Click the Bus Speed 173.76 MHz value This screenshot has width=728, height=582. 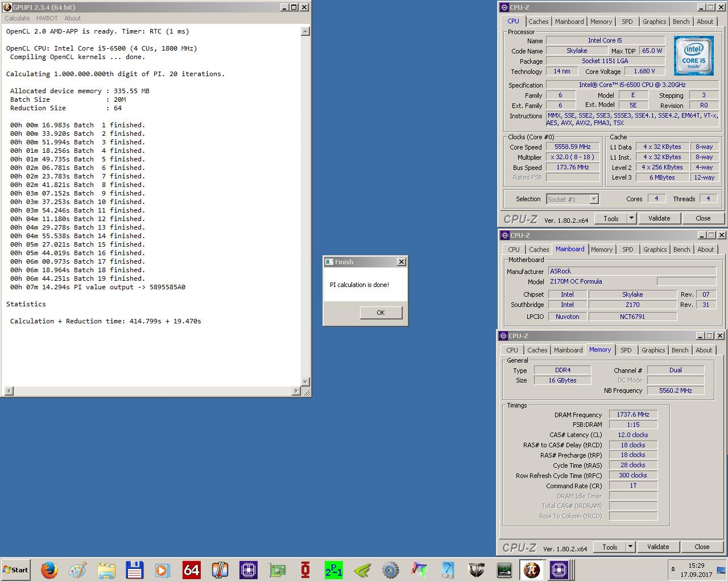click(x=573, y=167)
